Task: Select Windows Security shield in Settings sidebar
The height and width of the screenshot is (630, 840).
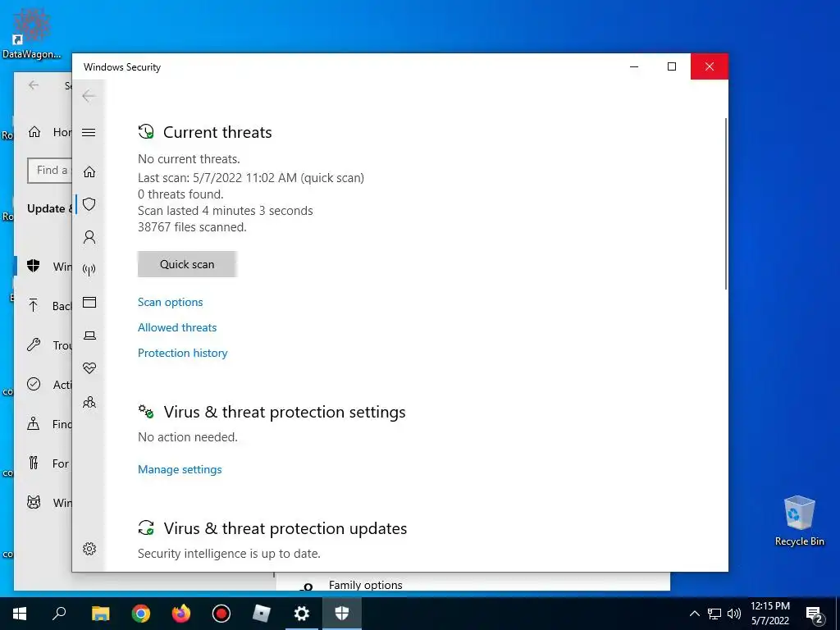Action: pyautogui.click(x=33, y=266)
